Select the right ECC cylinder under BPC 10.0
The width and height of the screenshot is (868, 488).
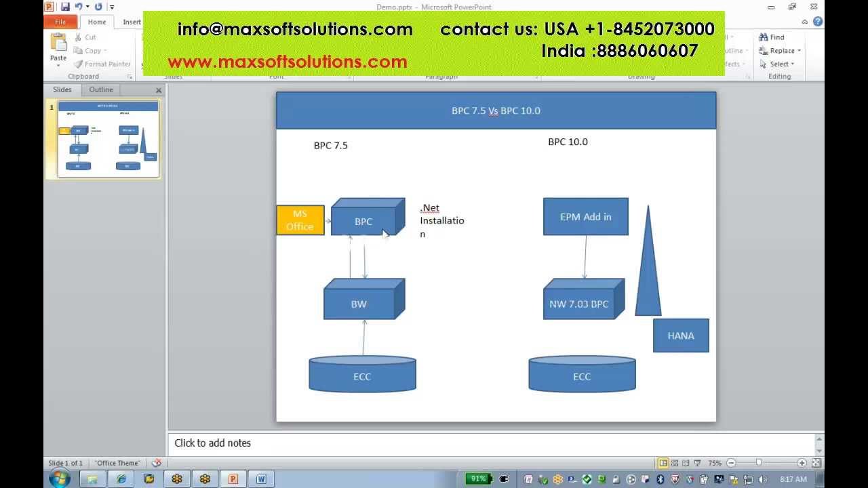point(582,373)
